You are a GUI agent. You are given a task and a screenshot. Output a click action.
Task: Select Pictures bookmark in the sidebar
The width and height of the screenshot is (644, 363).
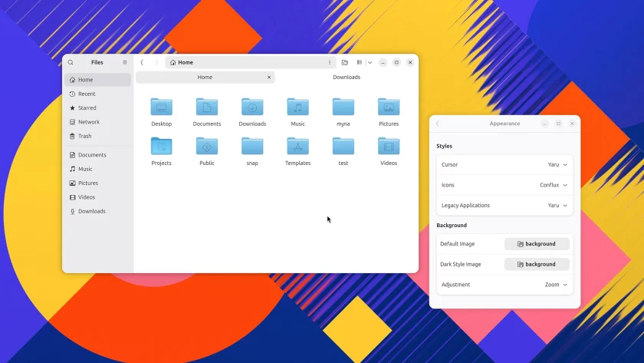point(98,183)
